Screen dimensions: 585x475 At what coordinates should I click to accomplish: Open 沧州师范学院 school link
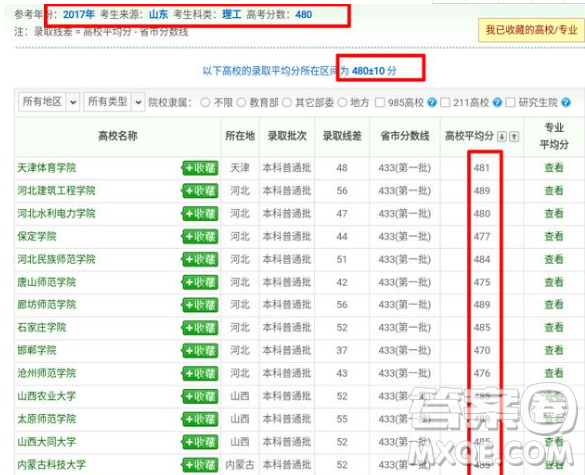[x=47, y=373]
